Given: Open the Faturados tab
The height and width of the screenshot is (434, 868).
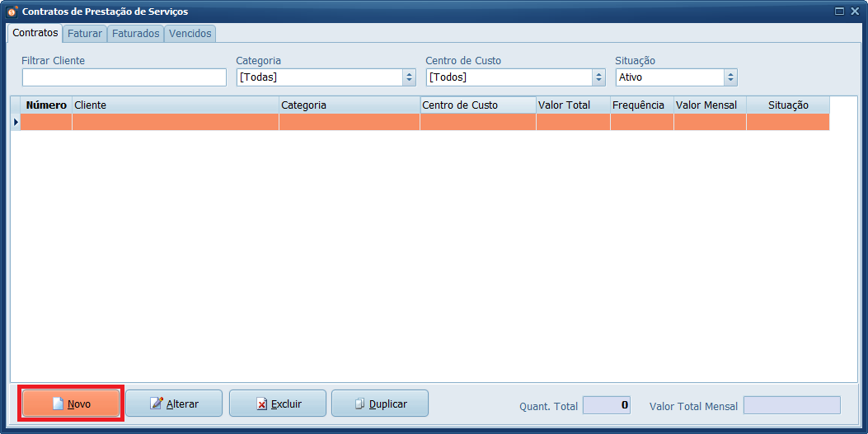Looking at the screenshot, I should click(x=136, y=34).
